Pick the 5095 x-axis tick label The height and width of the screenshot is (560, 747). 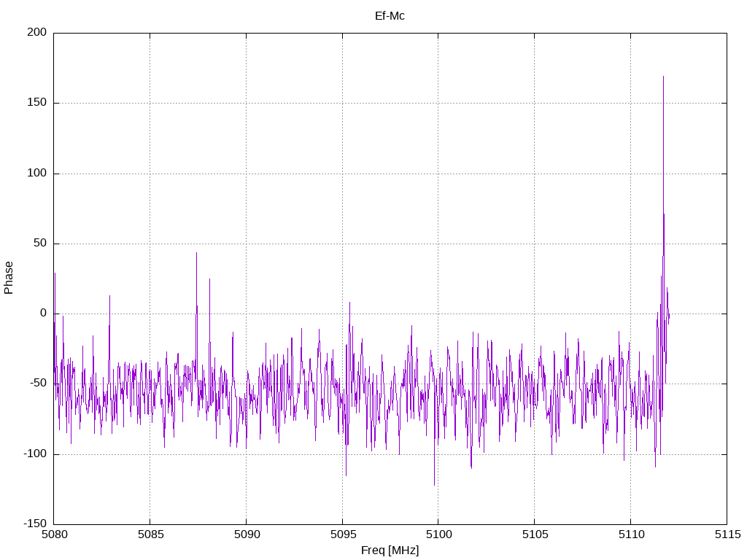point(342,535)
